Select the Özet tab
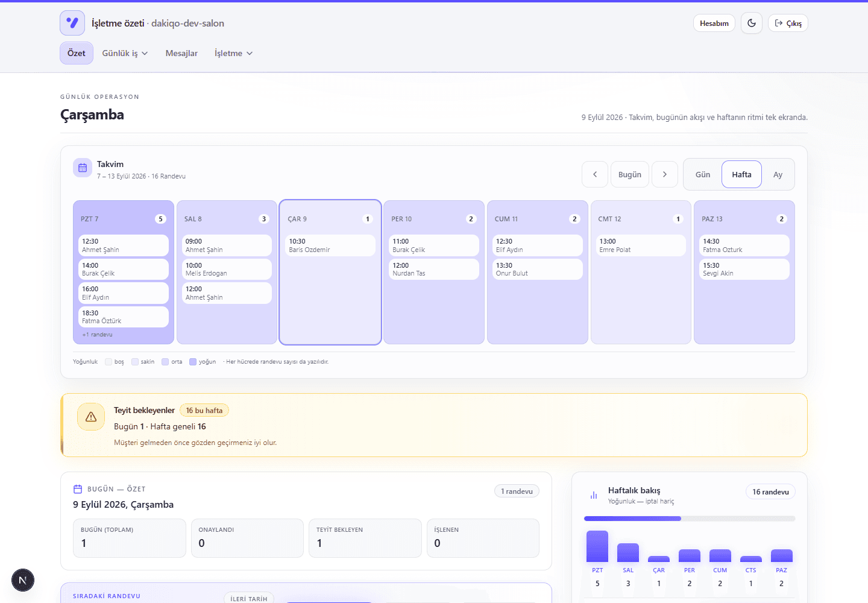Viewport: 868px width, 603px height. point(77,53)
